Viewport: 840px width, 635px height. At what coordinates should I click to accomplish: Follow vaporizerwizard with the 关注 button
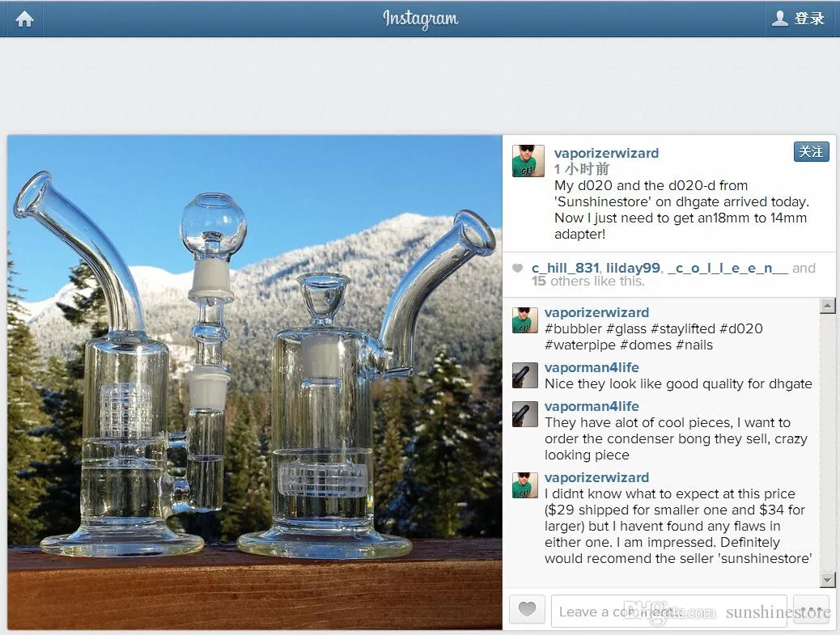[x=811, y=152]
